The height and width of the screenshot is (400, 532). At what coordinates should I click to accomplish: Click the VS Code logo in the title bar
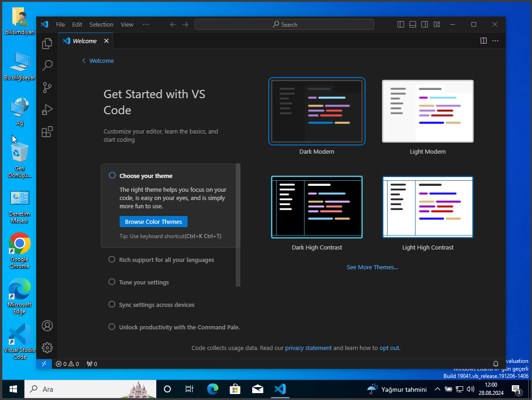[44, 24]
